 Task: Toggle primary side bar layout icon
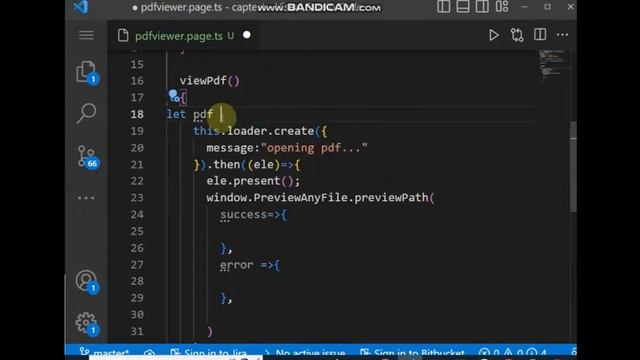[x=444, y=7]
